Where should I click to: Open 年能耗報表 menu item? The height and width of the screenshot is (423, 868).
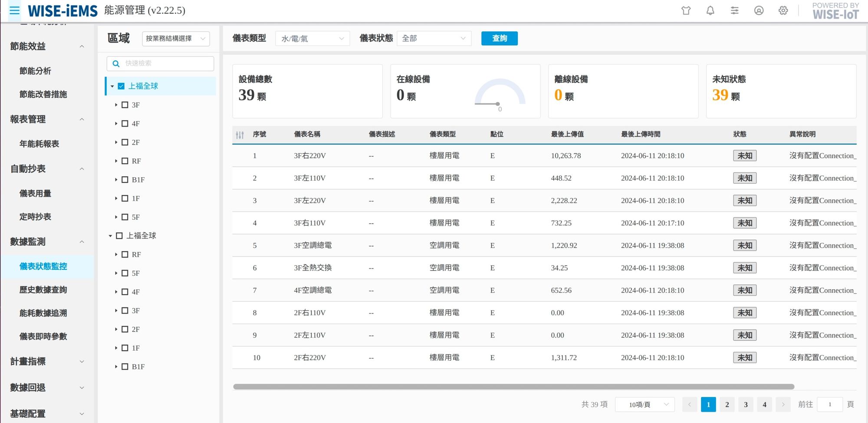click(39, 144)
